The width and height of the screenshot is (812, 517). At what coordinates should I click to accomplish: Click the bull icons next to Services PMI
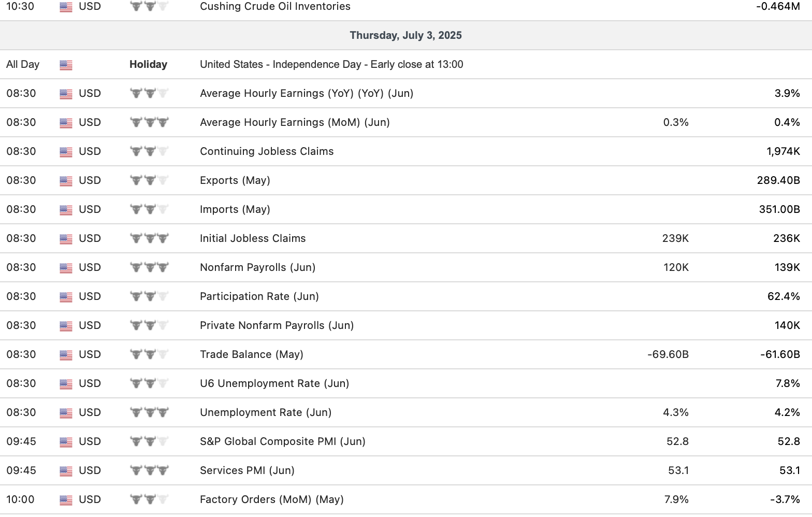pos(149,470)
